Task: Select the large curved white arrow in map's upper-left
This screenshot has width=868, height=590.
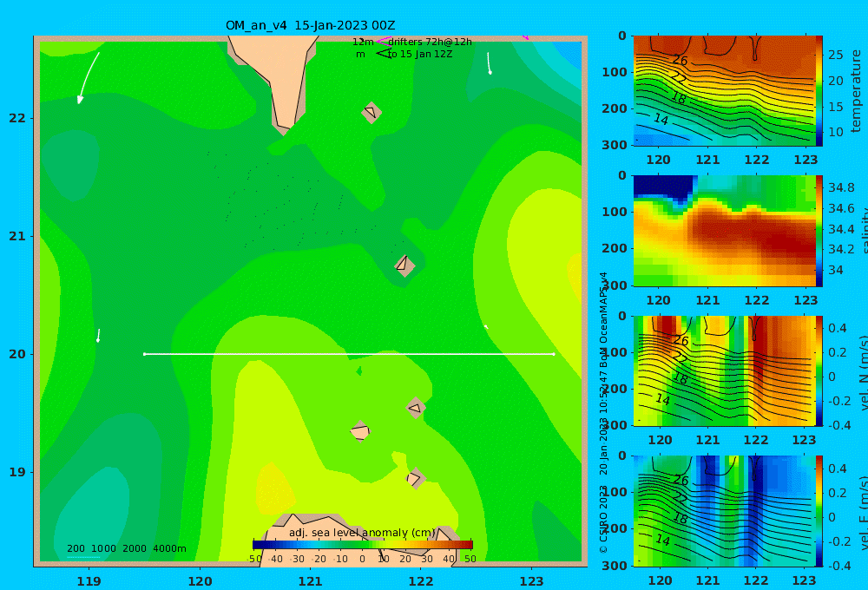Action: pos(88,78)
